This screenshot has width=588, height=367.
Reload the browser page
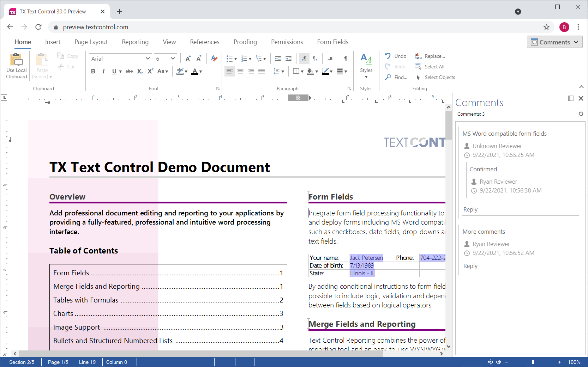coord(38,27)
